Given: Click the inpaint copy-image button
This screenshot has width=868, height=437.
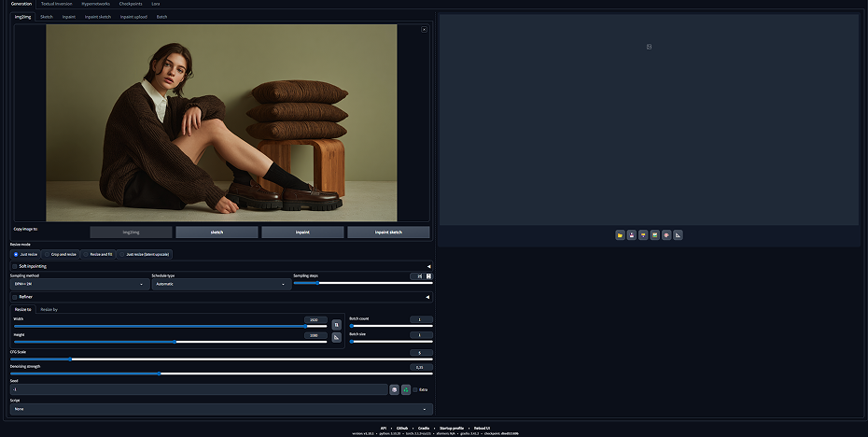Looking at the screenshot, I should (x=302, y=233).
